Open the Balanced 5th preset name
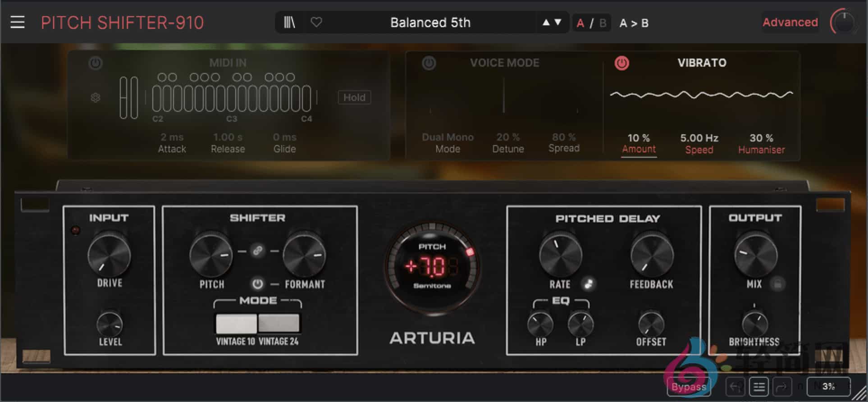This screenshot has height=402, width=868. [430, 23]
